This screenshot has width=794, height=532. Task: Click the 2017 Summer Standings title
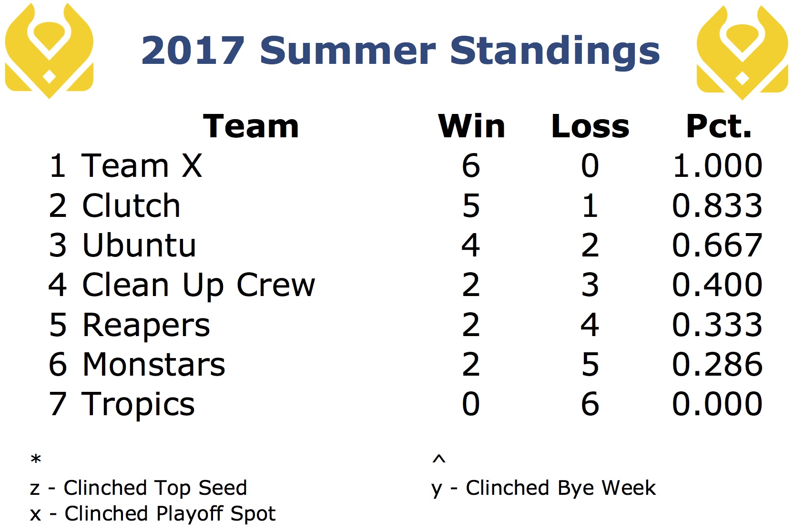click(400, 51)
